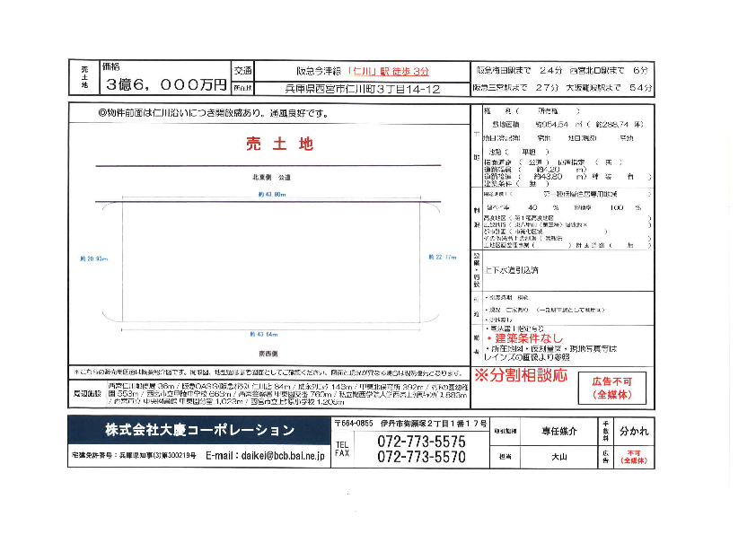This screenshot has width=756, height=534.
Task: Click the address 兵庫県西宮市仁川町3丁目14-12
Action: click(362, 89)
